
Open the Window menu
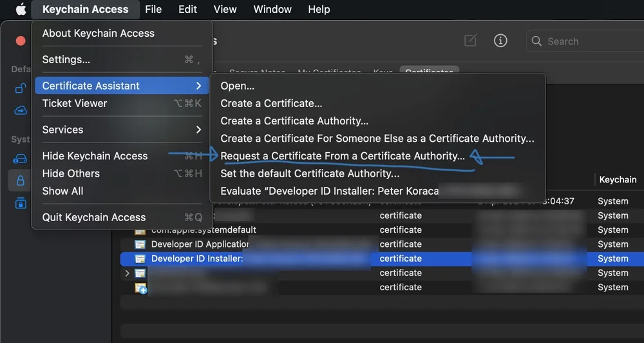coord(272,9)
